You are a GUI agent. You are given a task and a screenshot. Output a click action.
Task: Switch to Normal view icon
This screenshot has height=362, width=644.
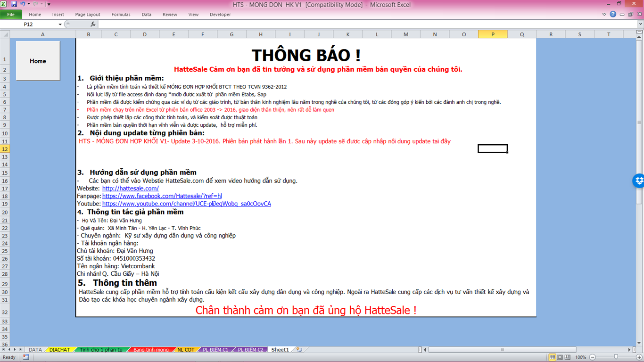pyautogui.click(x=553, y=357)
